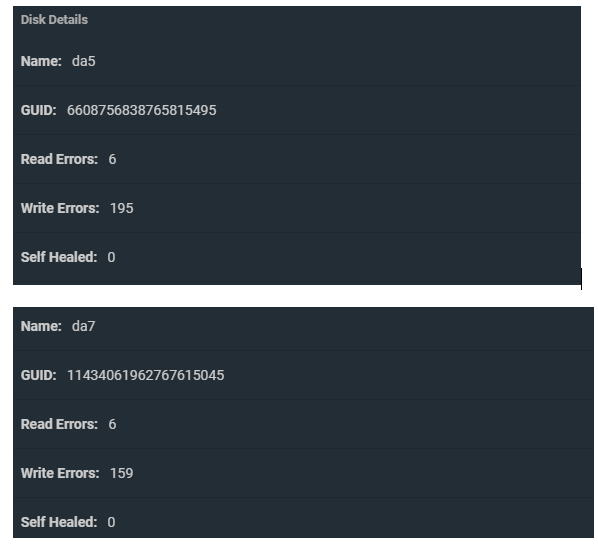The height and width of the screenshot is (547, 598).
Task: Click da7 Self Healed label
Action: (59, 522)
